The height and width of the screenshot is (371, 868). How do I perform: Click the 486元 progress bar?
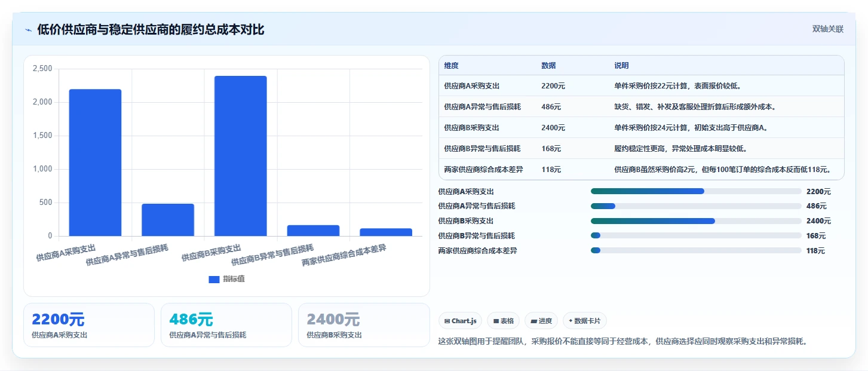pos(696,206)
